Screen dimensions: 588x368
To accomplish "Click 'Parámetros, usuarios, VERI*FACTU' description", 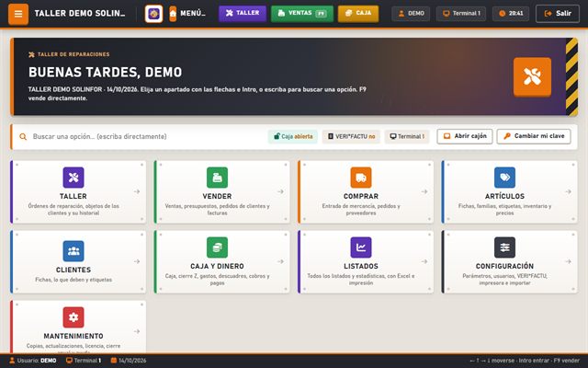I will point(504,280).
